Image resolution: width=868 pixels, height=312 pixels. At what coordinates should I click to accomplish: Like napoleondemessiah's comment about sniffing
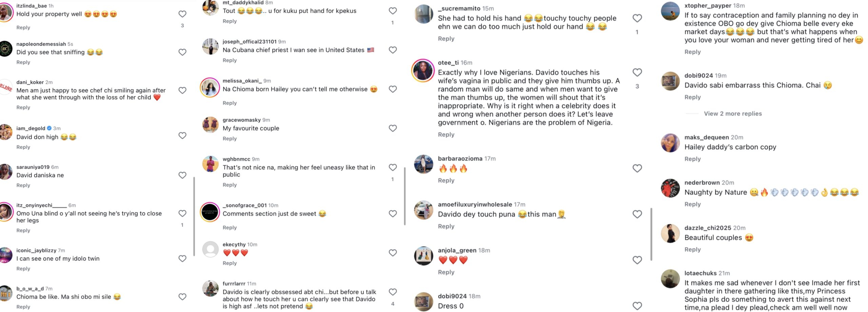[182, 52]
